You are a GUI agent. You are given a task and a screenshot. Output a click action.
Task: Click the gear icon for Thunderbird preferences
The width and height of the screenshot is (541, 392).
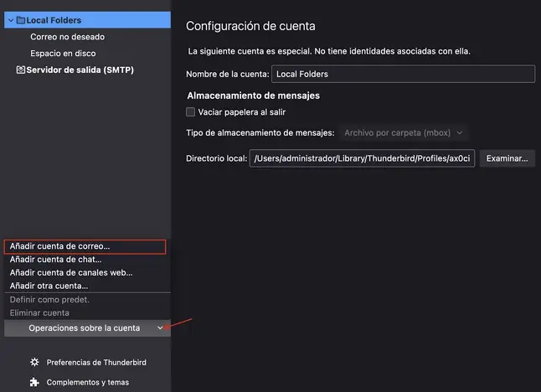pyautogui.click(x=34, y=363)
